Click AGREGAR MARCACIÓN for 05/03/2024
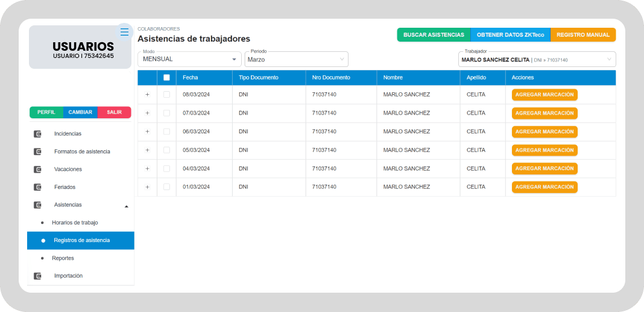Image resolution: width=644 pixels, height=312 pixels. coord(545,150)
